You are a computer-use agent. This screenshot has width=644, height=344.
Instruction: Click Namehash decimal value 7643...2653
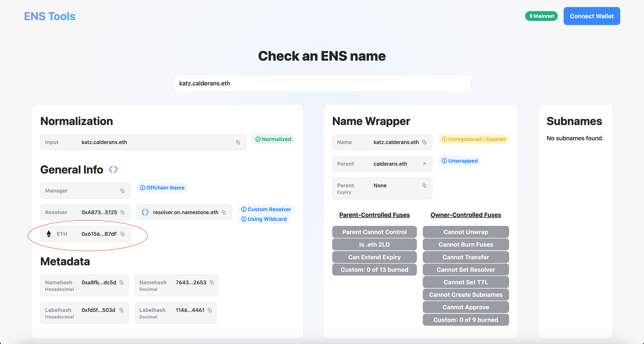click(191, 282)
